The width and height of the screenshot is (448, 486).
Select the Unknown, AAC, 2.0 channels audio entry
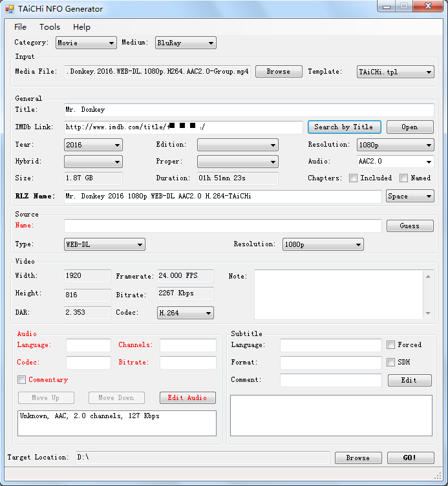coord(90,416)
